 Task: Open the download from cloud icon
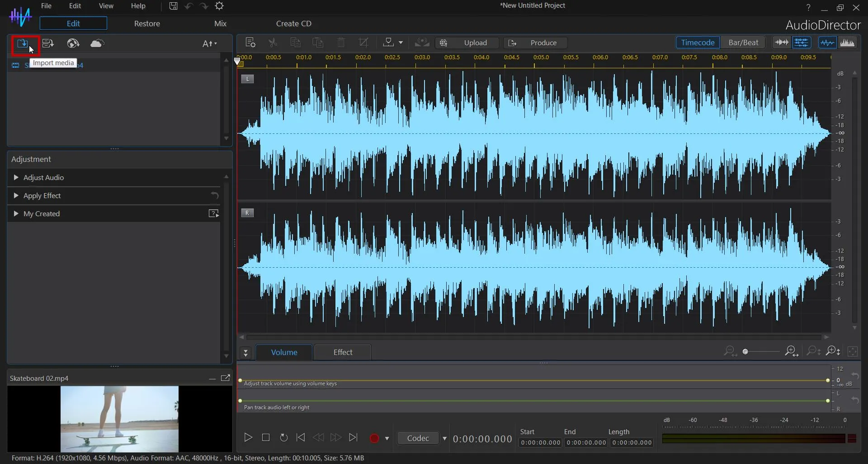pyautogui.click(x=97, y=43)
